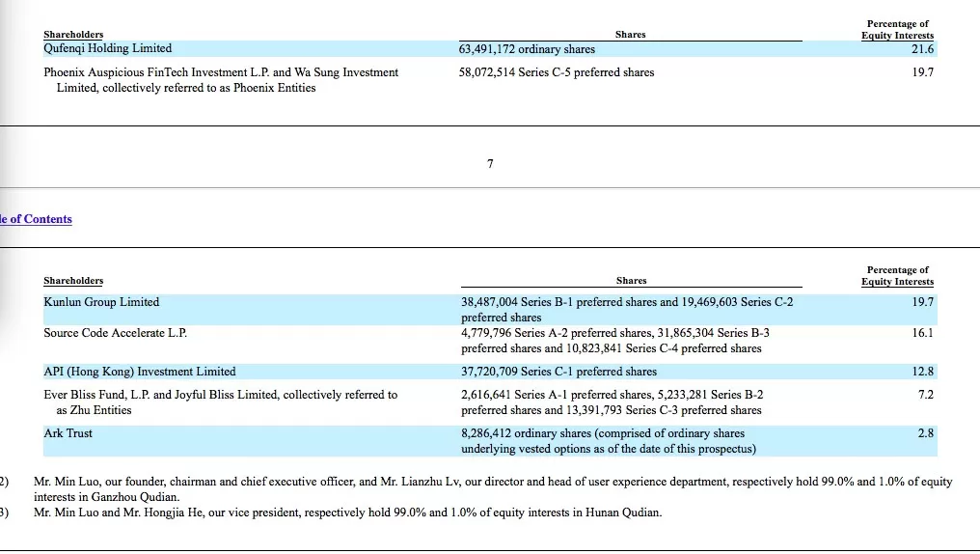Click the Ever Bliss Fund and Joyful Bliss row name
The width and height of the screenshot is (980, 554).
pos(221,402)
